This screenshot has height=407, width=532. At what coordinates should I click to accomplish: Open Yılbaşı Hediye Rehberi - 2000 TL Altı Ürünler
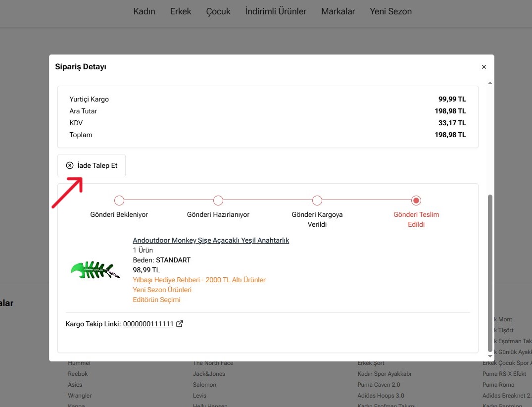click(199, 280)
